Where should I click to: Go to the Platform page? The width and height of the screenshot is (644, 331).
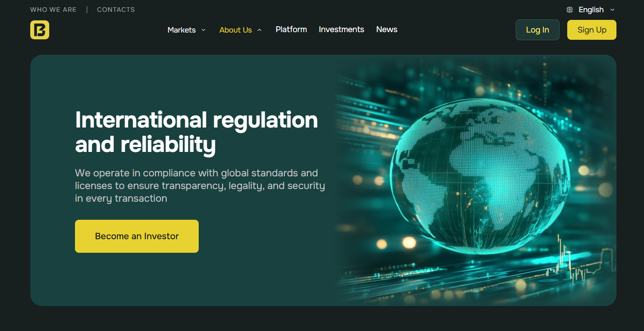(x=291, y=29)
